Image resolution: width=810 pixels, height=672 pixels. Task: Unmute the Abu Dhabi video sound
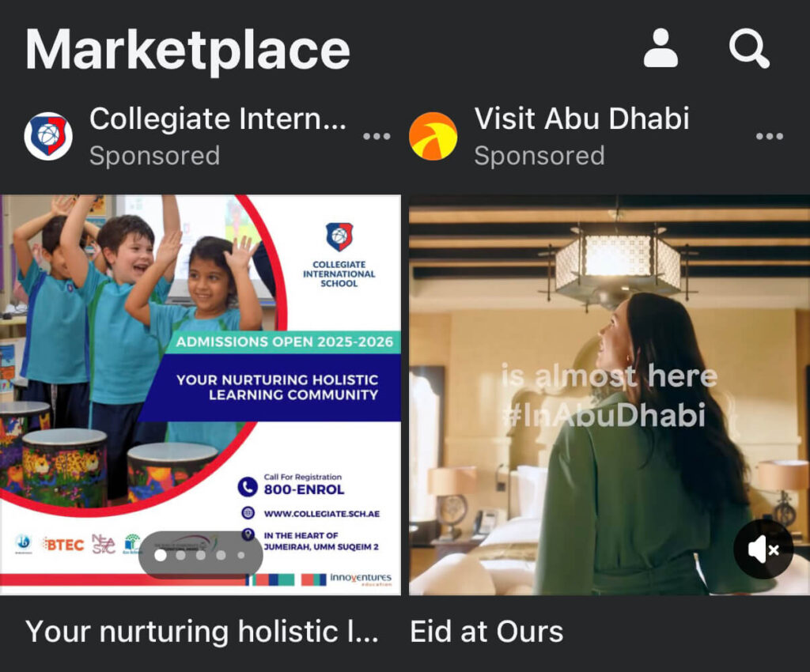pyautogui.click(x=763, y=549)
